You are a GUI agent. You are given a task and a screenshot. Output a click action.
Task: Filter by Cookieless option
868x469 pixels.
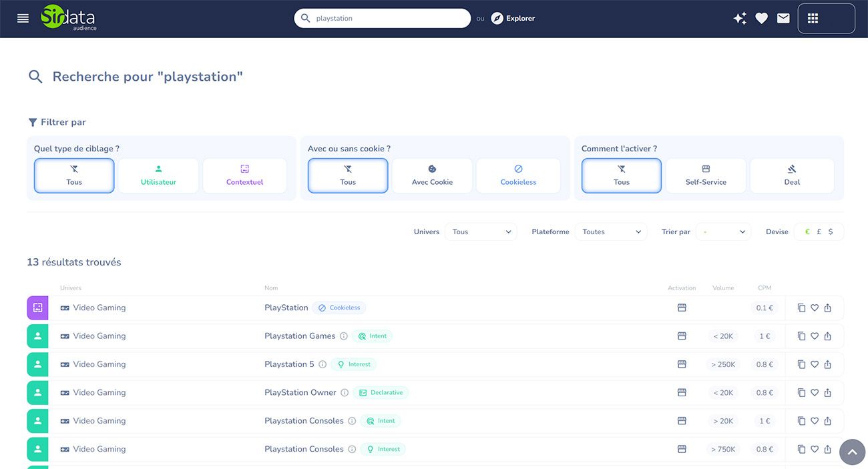point(518,175)
